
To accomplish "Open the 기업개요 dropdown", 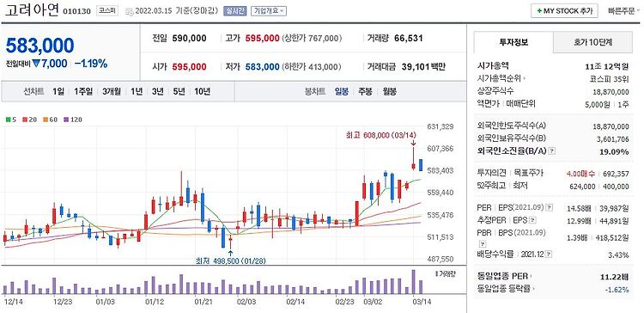I will click(x=269, y=11).
